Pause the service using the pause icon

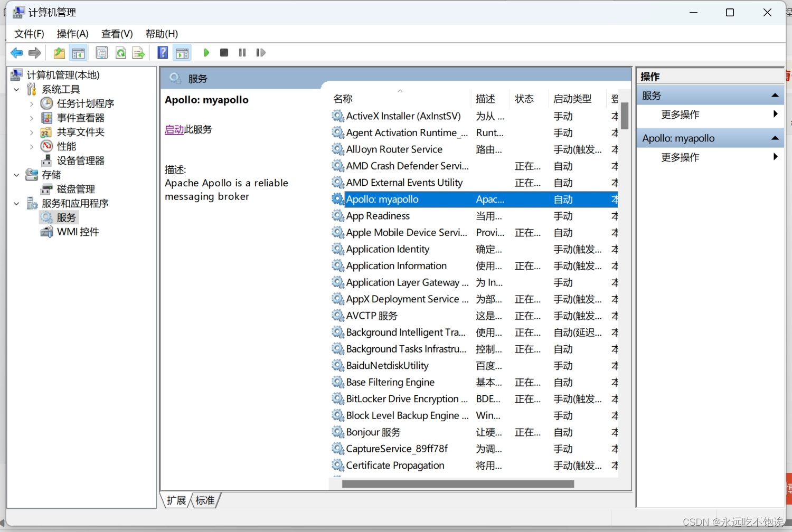pos(242,52)
